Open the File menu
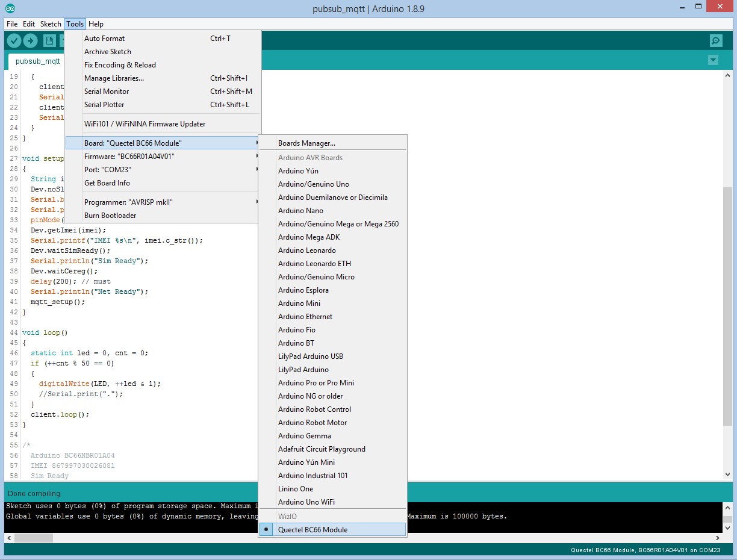Image resolution: width=737 pixels, height=560 pixels. [12, 24]
